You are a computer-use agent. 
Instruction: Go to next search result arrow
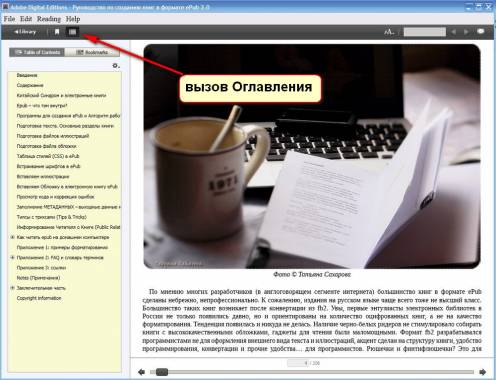(466, 32)
